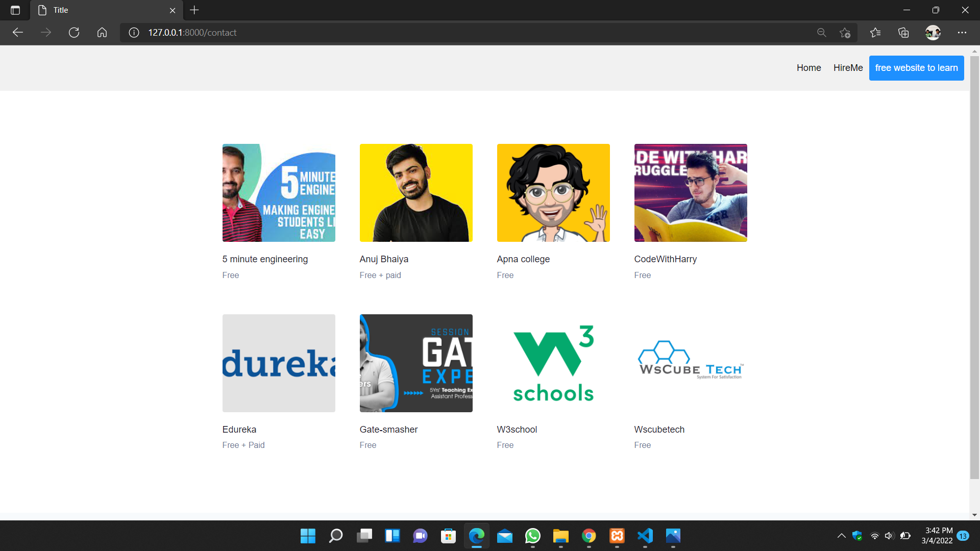This screenshot has width=980, height=551.
Task: Open the Favorites list icon
Action: tap(875, 33)
